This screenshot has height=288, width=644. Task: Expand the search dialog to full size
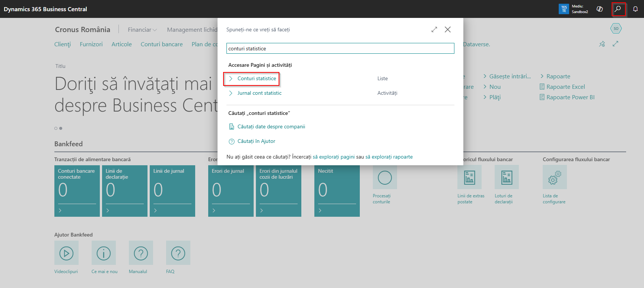pos(434,29)
